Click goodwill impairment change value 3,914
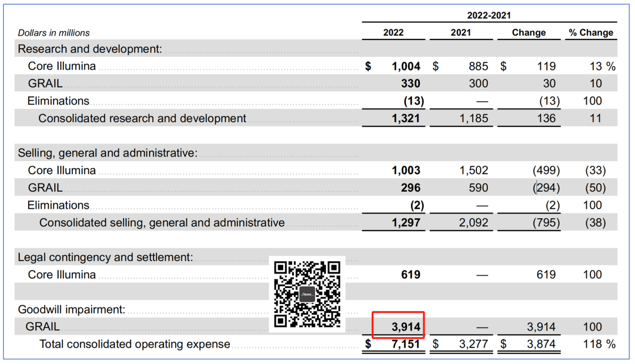 pos(542,327)
